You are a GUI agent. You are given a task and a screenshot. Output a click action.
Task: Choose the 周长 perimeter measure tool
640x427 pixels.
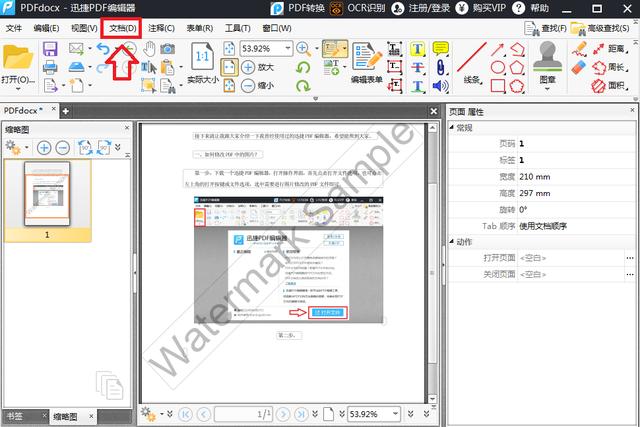coord(610,67)
